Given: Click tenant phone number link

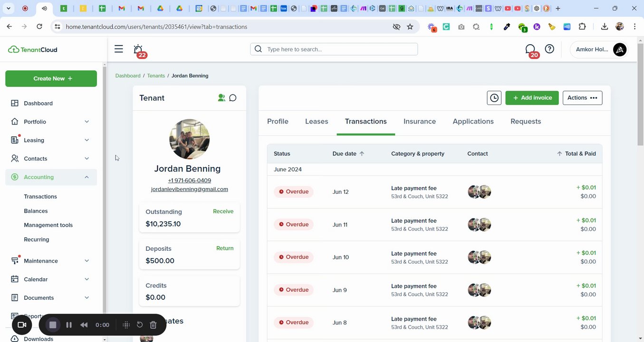Looking at the screenshot, I should (189, 180).
